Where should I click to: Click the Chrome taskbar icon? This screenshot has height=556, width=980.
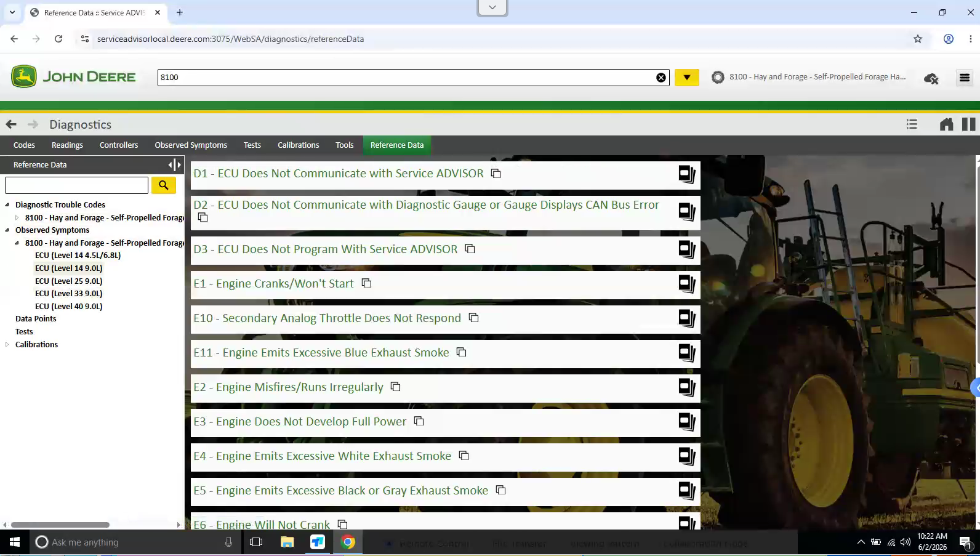pos(348,542)
